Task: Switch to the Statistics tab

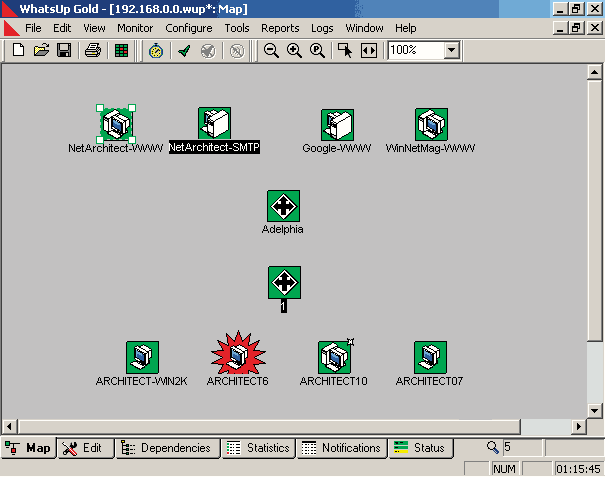Action: (258, 448)
